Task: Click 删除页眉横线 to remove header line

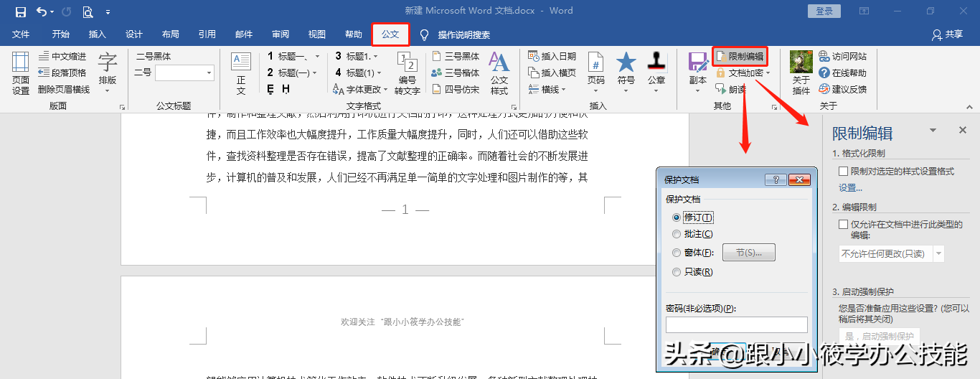Action: pos(64,89)
